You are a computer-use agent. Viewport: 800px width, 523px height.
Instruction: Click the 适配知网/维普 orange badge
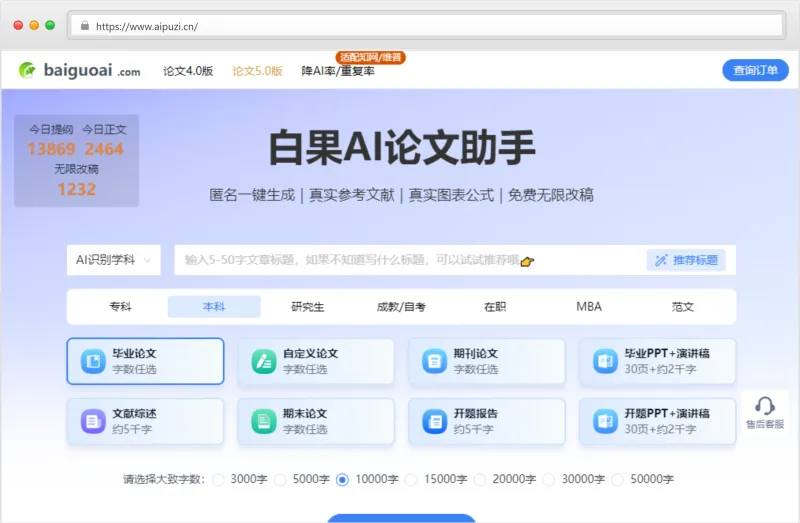click(x=370, y=57)
